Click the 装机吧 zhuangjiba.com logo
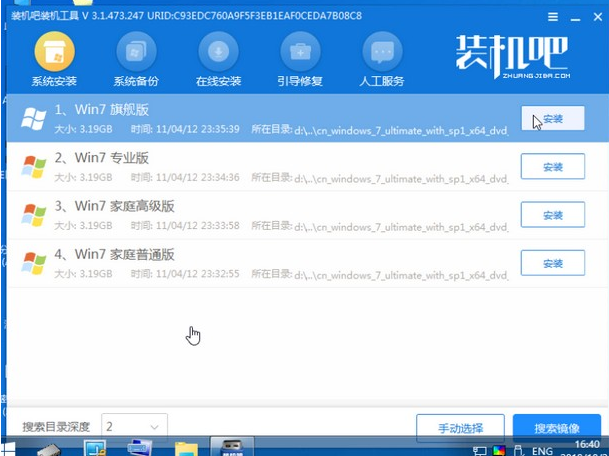This screenshot has height=456, width=609. point(513,57)
